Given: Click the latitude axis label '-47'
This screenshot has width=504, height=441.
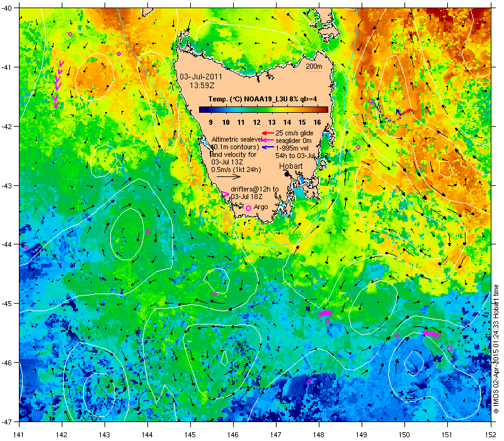Looking at the screenshot, I should click(6, 421).
